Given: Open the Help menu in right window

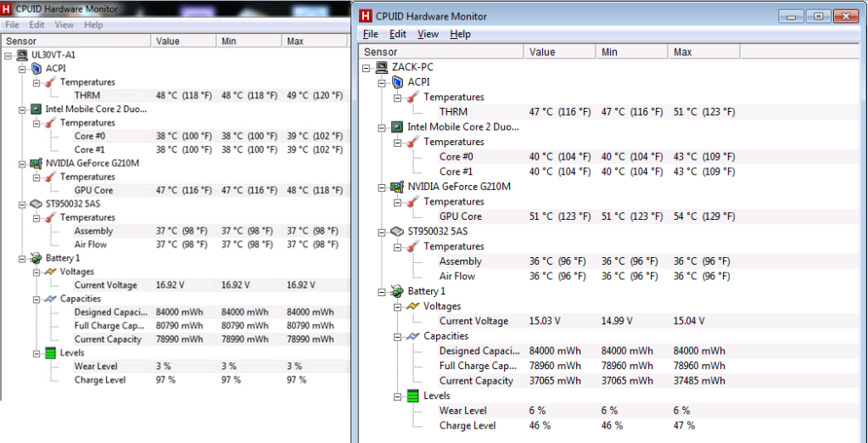Looking at the screenshot, I should 460,34.
